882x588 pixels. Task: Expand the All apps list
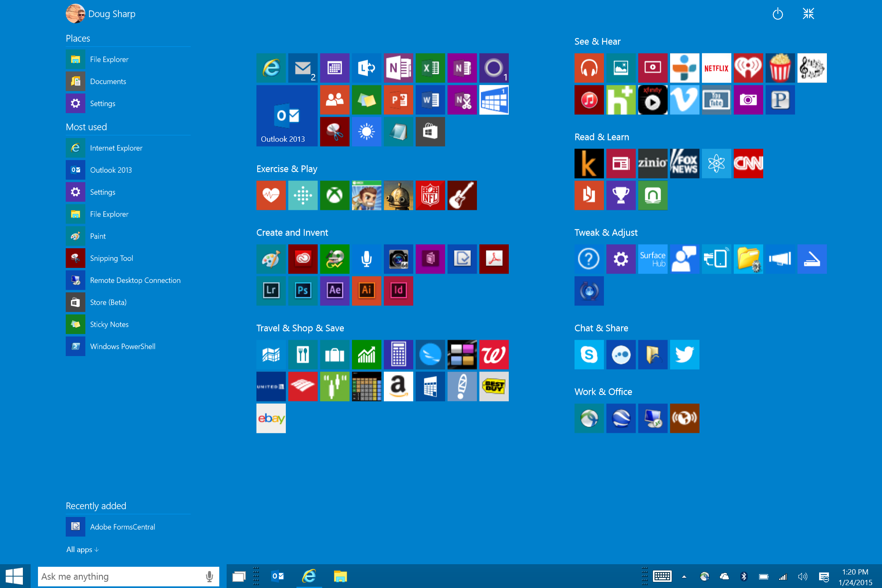(x=82, y=550)
